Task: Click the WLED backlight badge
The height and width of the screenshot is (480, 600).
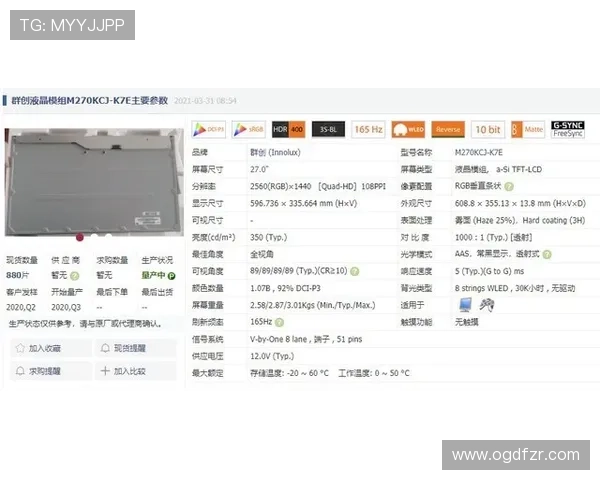Action: tap(408, 129)
